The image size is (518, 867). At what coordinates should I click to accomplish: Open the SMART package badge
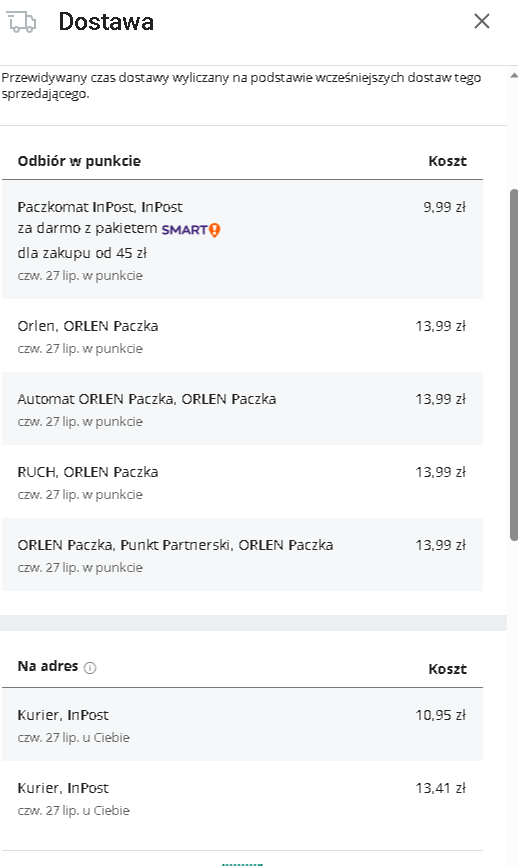coord(191,229)
